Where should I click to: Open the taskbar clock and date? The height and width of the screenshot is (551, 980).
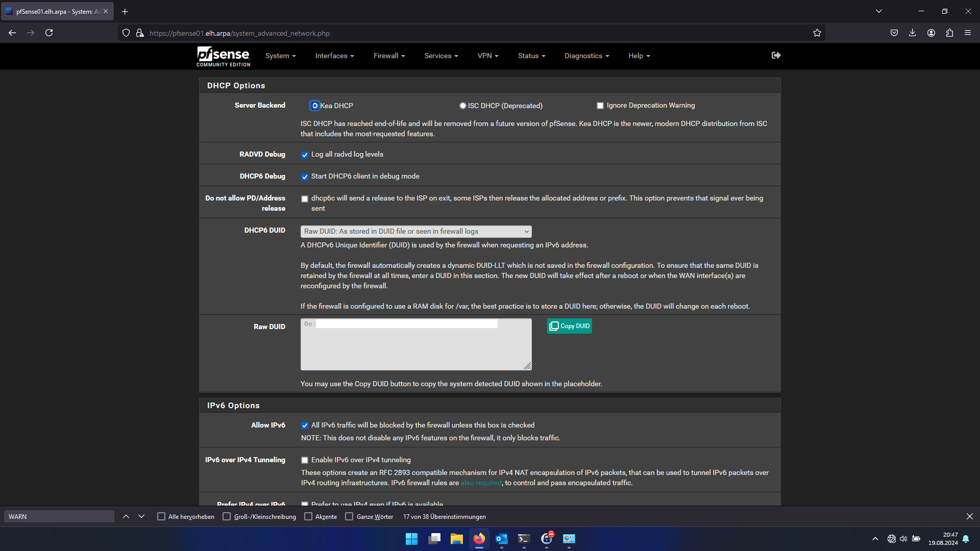(x=943, y=539)
